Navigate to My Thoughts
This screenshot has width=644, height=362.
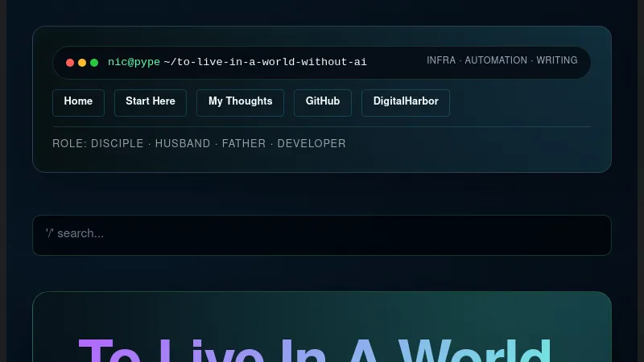pos(240,102)
